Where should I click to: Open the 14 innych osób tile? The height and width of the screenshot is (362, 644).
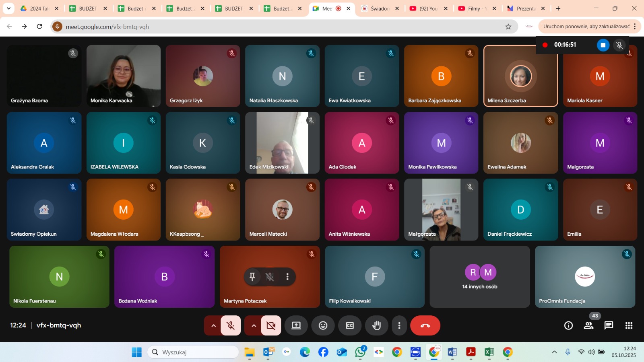tap(479, 277)
